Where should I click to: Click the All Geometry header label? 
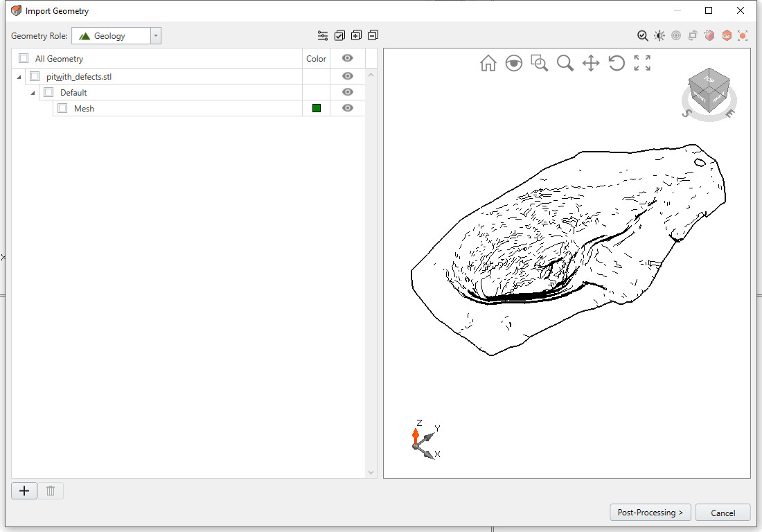point(60,58)
